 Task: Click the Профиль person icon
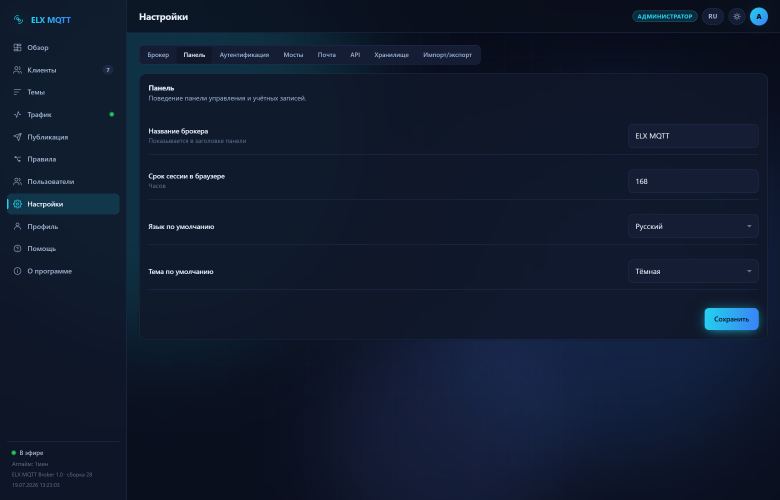click(x=17, y=226)
